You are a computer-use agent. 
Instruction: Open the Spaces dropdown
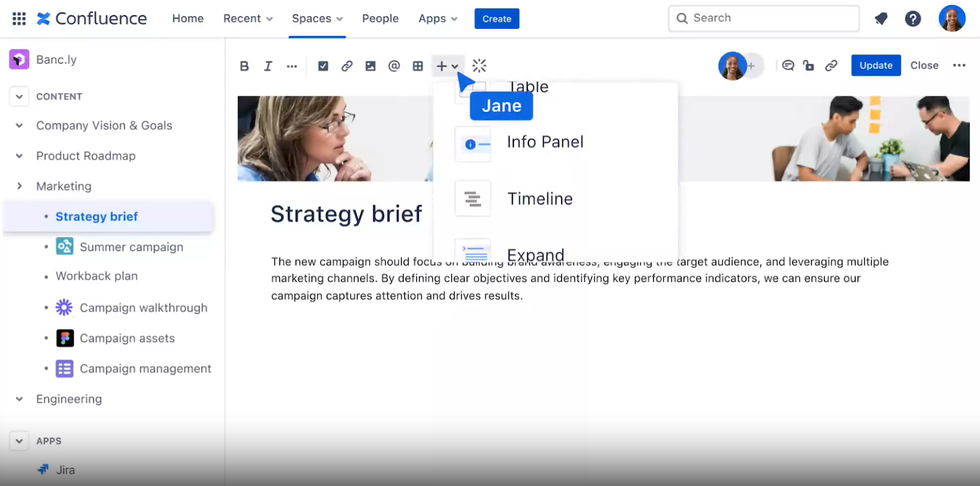[317, 18]
